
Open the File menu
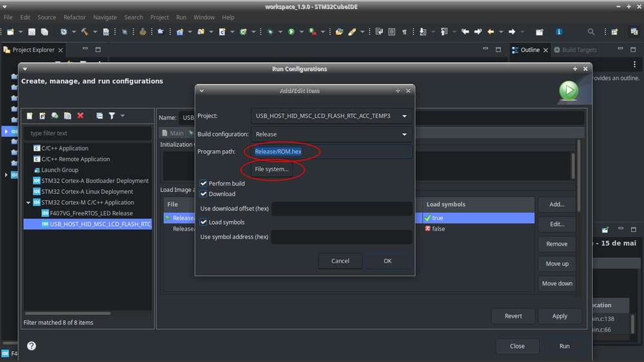[x=8, y=17]
